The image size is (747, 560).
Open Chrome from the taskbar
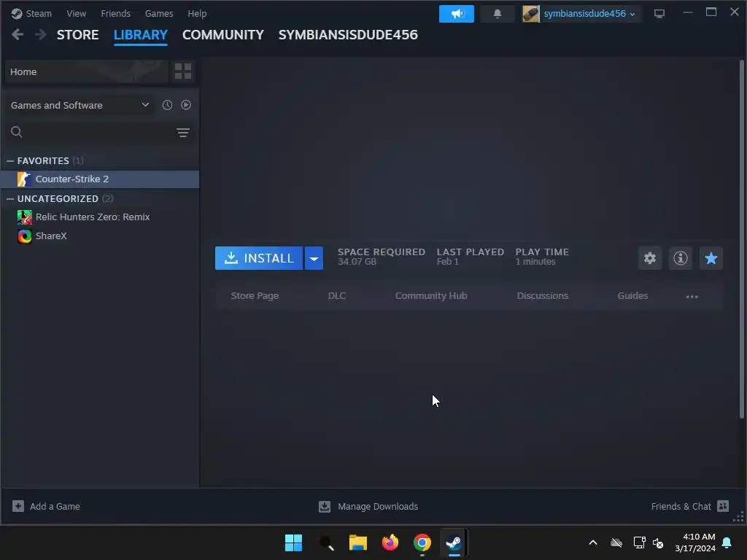422,542
